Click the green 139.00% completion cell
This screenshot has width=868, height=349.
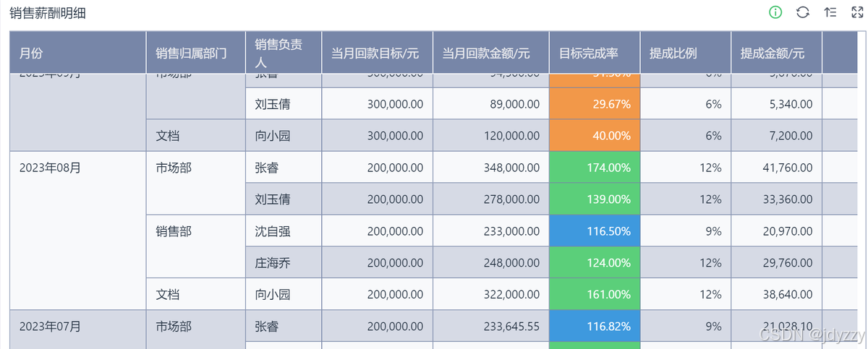pos(595,199)
